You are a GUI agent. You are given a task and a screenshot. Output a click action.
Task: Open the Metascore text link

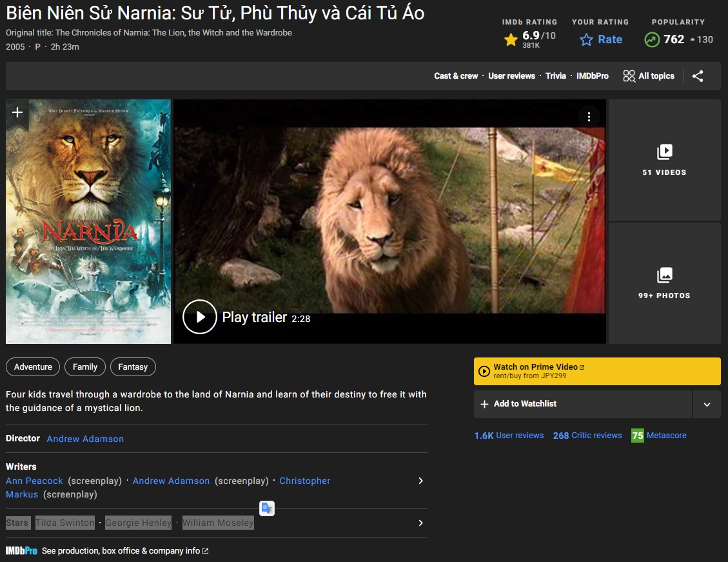point(666,436)
